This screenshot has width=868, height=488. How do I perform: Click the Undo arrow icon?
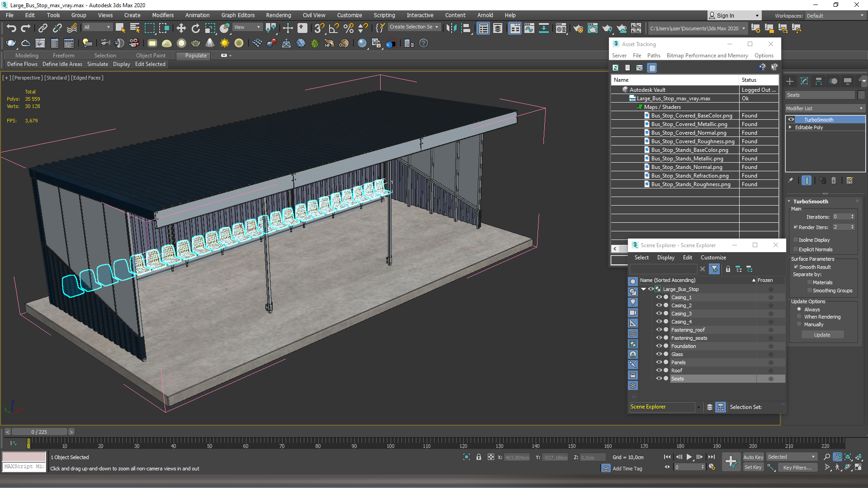point(11,28)
